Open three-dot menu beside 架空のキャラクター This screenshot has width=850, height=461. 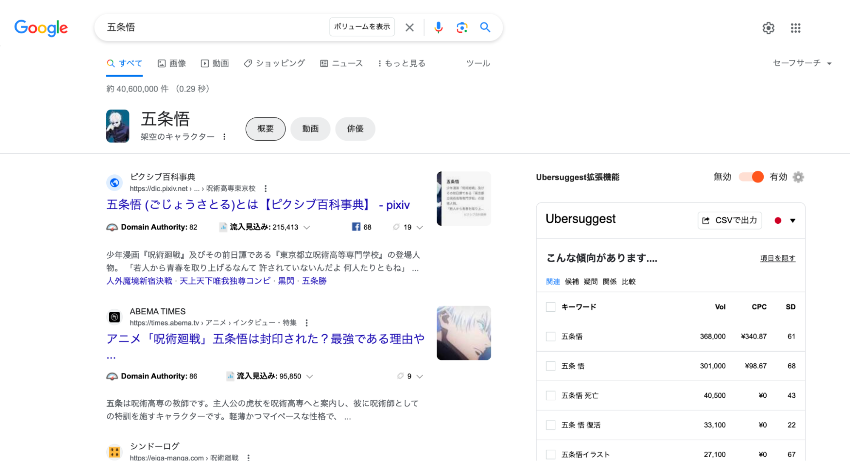click(x=224, y=137)
